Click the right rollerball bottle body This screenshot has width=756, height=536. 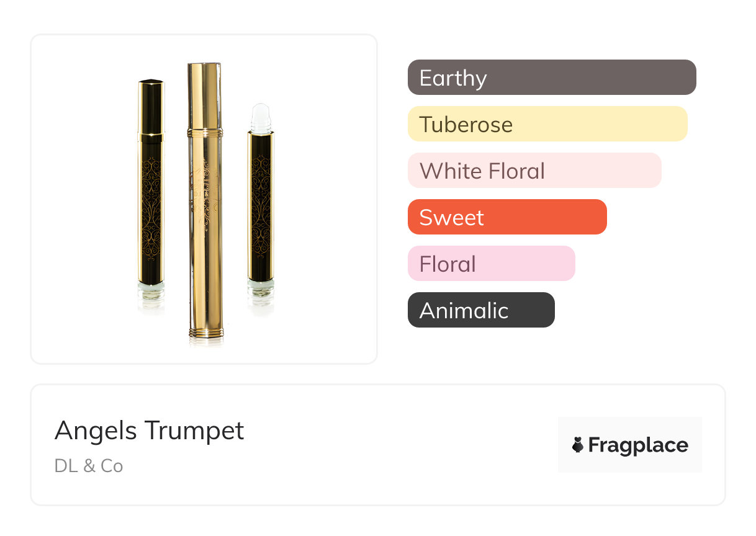(x=261, y=205)
